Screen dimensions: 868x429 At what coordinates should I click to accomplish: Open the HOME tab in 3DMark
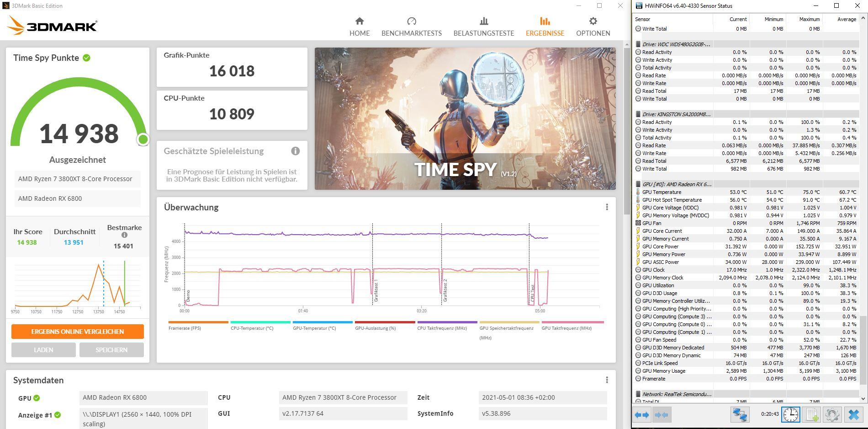360,27
